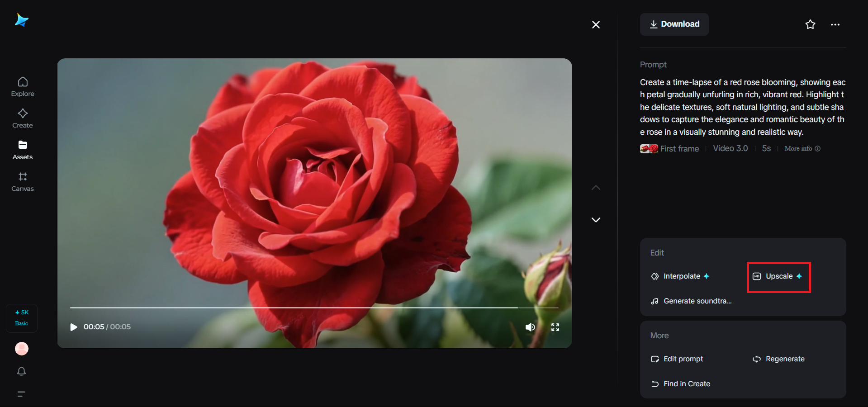Open the user profile avatar
The height and width of the screenshot is (407, 868).
[22, 349]
